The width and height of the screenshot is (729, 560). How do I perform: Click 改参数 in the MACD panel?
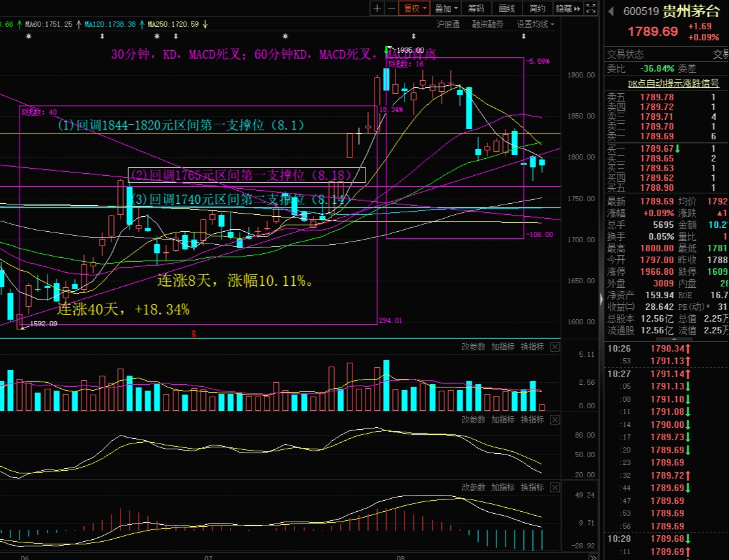pyautogui.click(x=473, y=488)
